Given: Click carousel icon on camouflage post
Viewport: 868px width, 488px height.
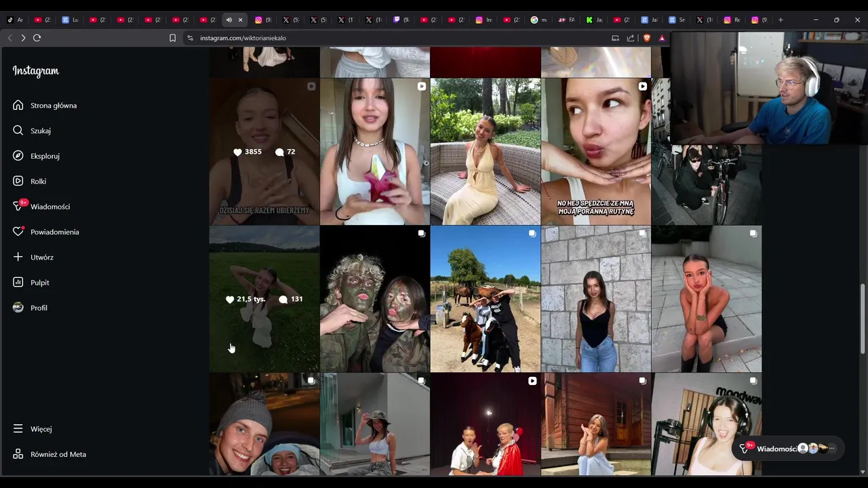Looking at the screenshot, I should click(422, 233).
